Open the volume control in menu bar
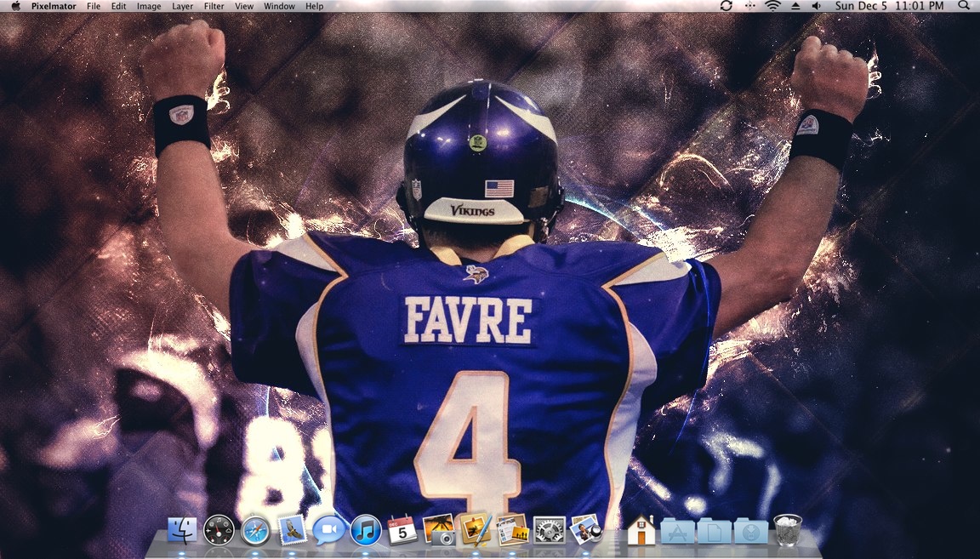 coord(817,6)
